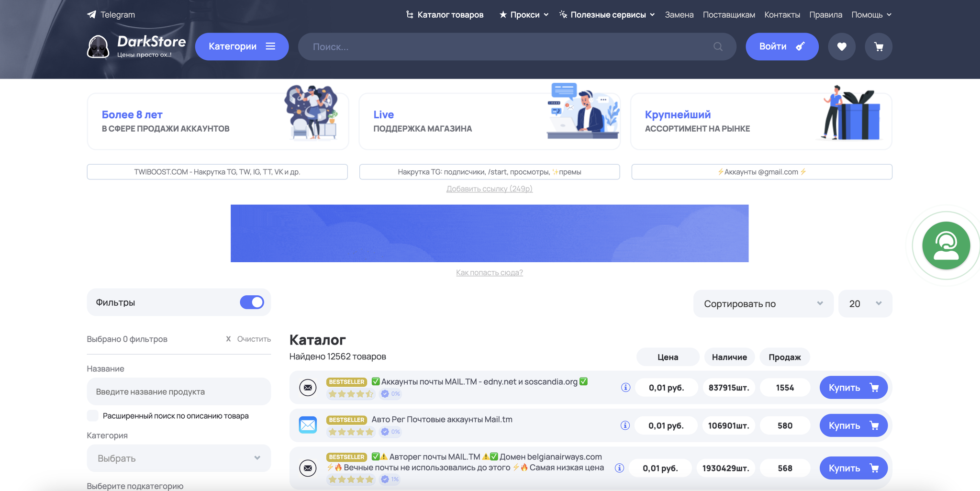The image size is (980, 491).
Task: Click info icon for MAIL.TM edny.net accounts
Action: [x=625, y=387]
